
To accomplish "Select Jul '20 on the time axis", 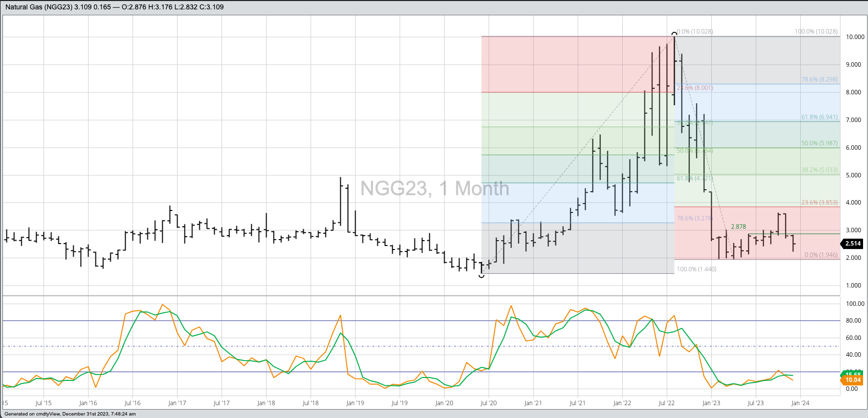I will [x=488, y=403].
